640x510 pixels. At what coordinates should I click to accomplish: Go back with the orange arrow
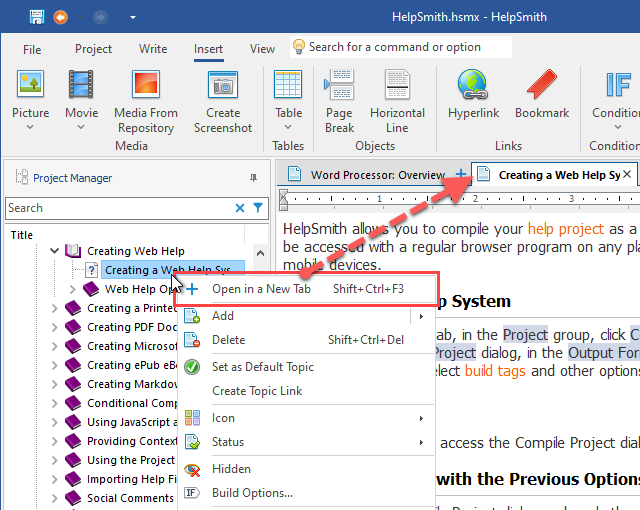pyautogui.click(x=60, y=17)
